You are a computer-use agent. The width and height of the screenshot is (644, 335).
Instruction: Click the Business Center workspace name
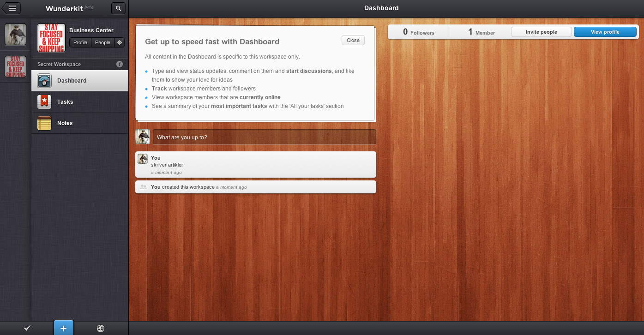91,30
